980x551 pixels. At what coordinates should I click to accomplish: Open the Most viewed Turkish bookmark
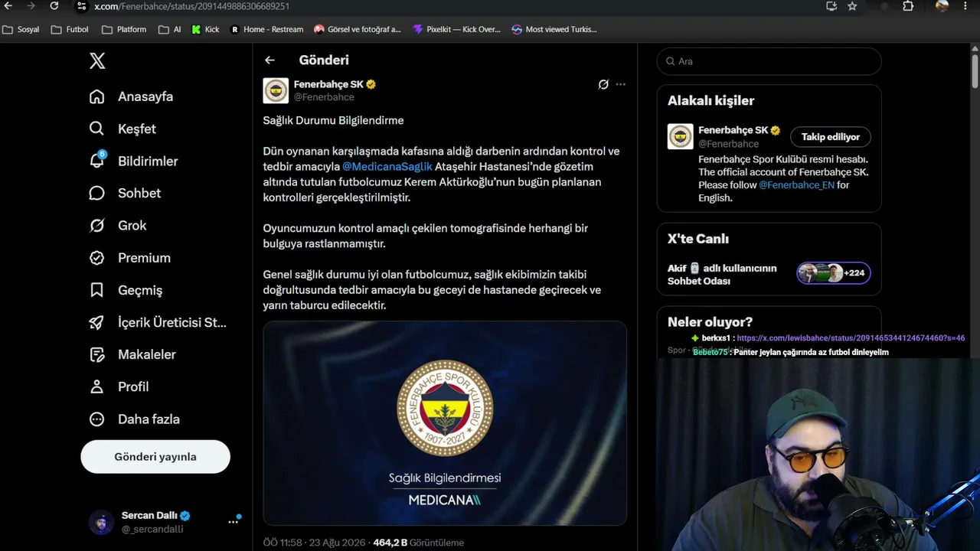tap(554, 29)
